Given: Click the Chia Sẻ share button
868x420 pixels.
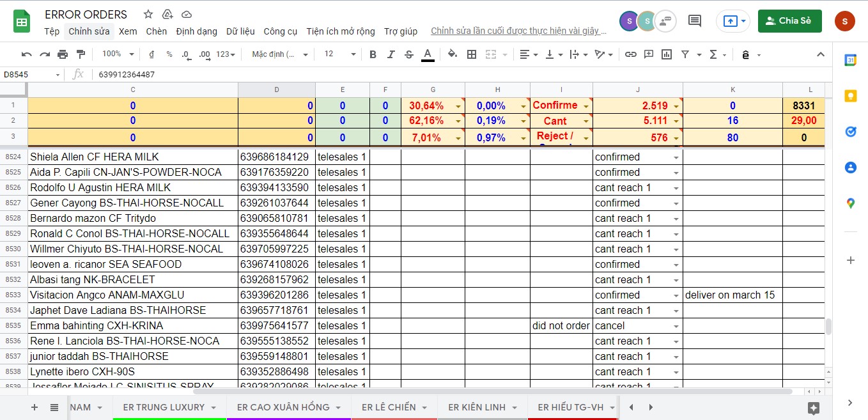Looking at the screenshot, I should 789,21.
